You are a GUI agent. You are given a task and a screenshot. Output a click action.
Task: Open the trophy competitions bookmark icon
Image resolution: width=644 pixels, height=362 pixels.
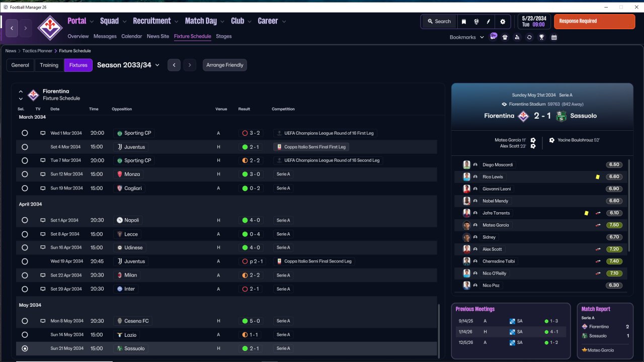[542, 37]
